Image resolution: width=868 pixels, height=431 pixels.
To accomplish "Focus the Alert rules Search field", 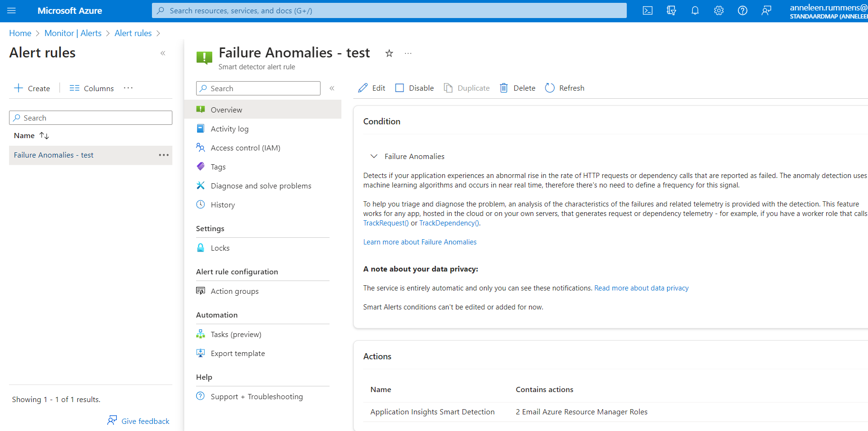I will pos(91,118).
